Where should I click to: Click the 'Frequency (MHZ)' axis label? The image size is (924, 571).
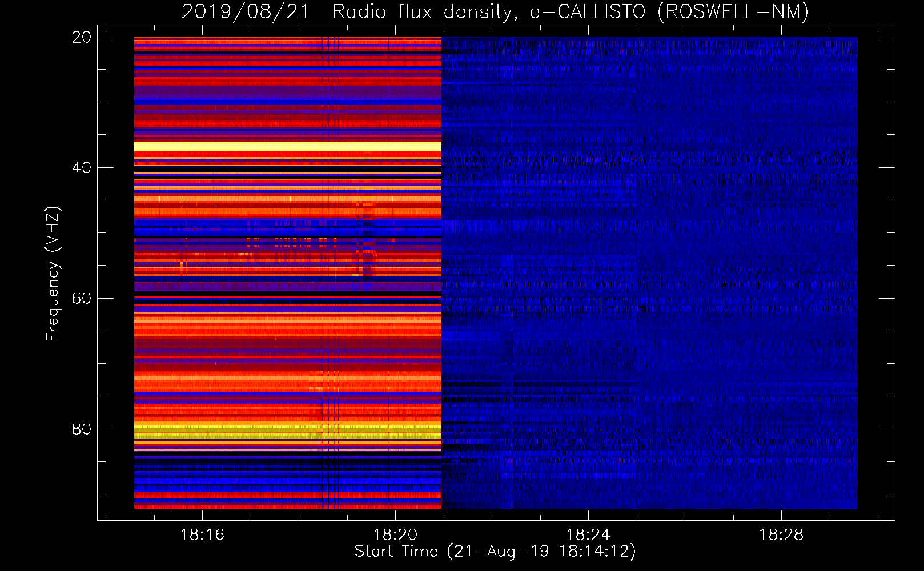point(52,274)
